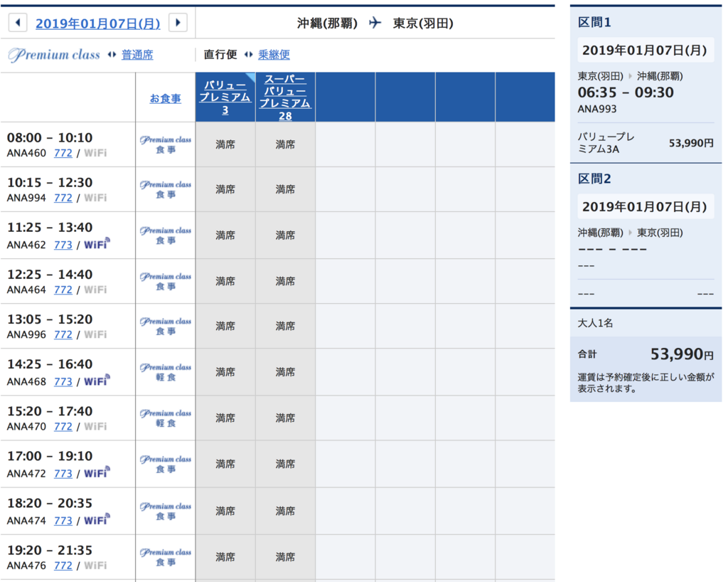
Task: Open aircraft 772 link for ANA476
Action: tap(63, 566)
